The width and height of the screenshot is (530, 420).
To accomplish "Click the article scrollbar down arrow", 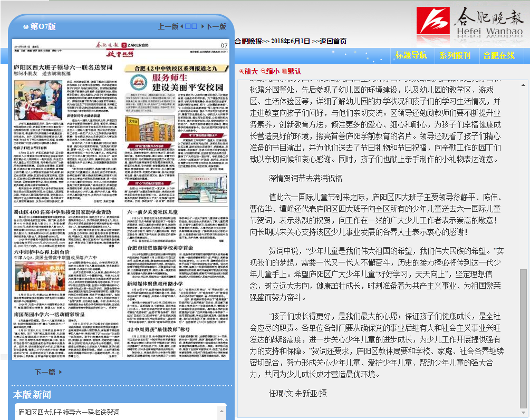I will click(523, 413).
